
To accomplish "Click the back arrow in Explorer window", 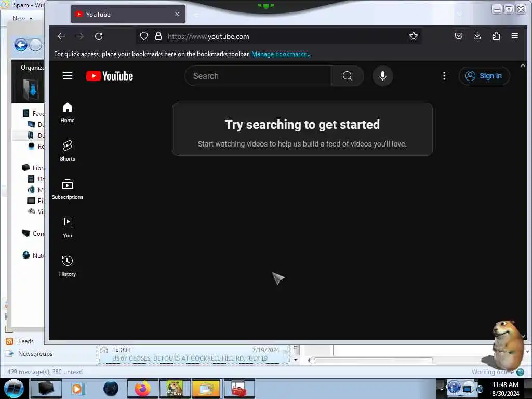I will [21, 45].
